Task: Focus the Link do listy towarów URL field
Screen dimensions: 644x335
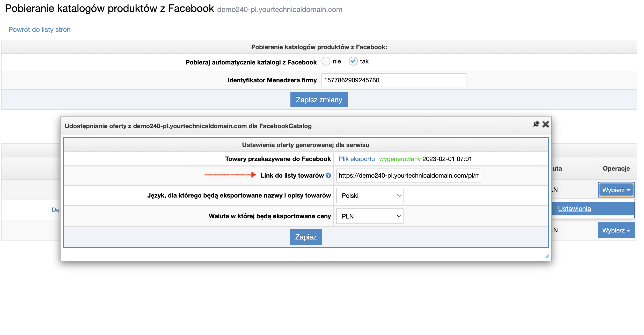Action: coord(408,176)
